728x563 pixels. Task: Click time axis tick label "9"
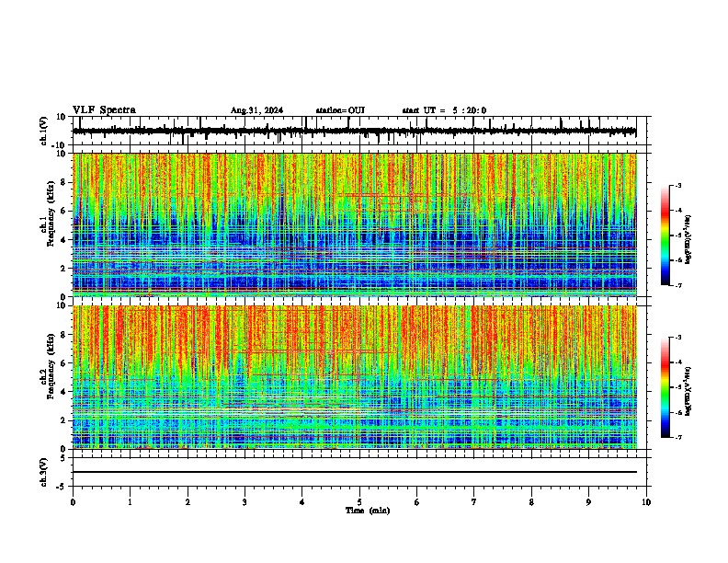point(588,502)
